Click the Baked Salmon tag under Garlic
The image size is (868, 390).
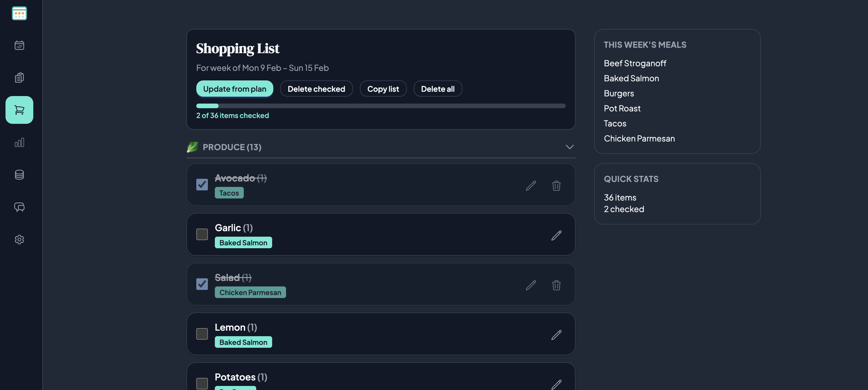coord(243,242)
